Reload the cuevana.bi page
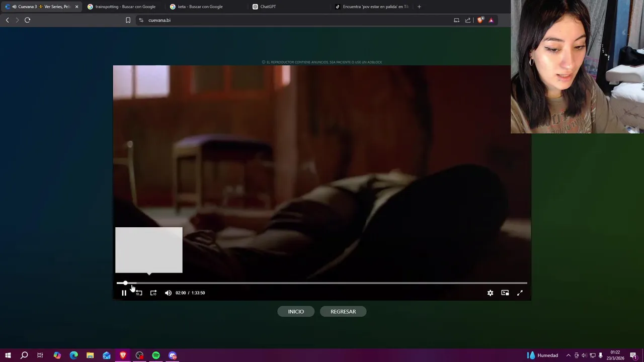The height and width of the screenshot is (362, 644). (x=27, y=20)
